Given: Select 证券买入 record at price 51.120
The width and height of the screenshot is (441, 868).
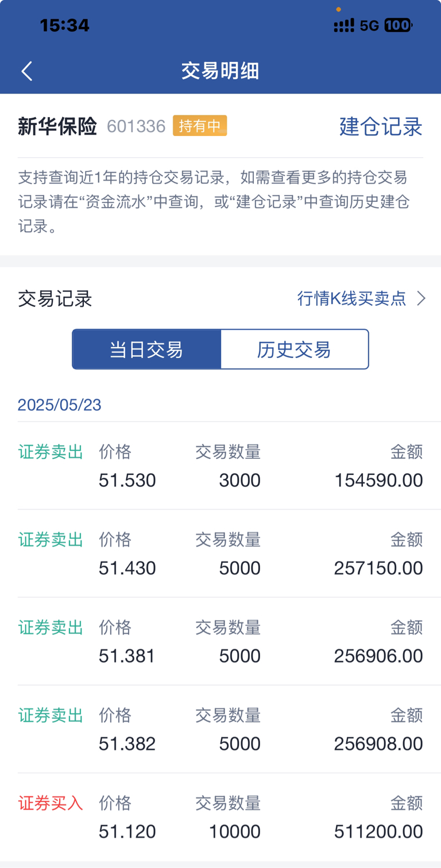Looking at the screenshot, I should click(x=220, y=817).
